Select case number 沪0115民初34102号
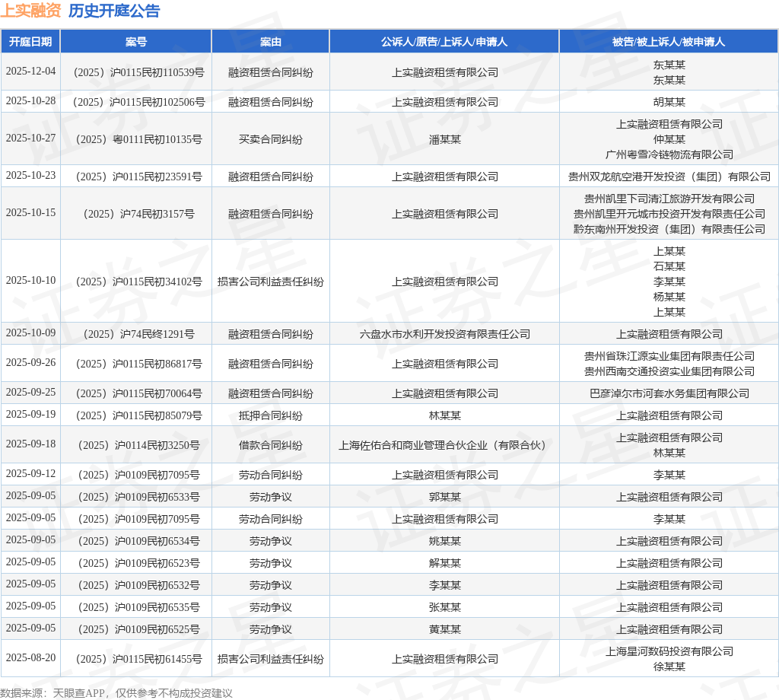 138,282
